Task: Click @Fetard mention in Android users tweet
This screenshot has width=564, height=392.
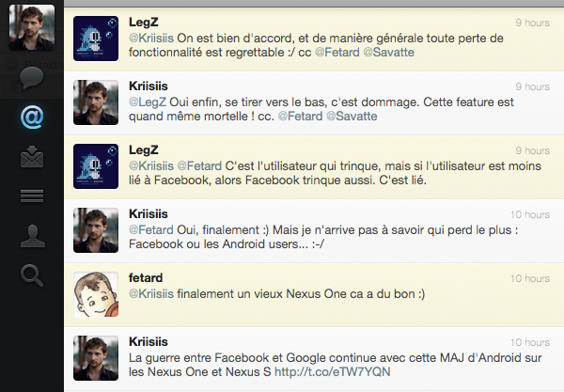Action: tap(149, 229)
